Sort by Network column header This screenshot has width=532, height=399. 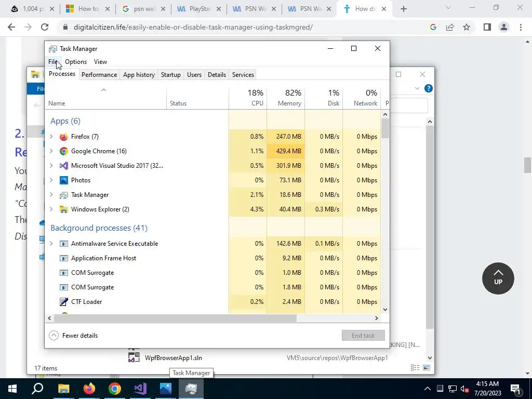point(362,98)
